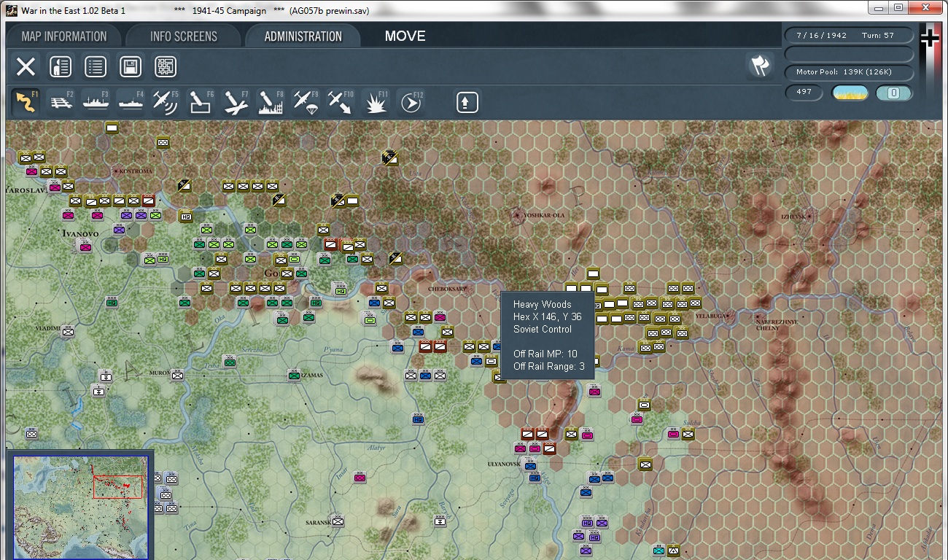Click the 497 admin points value

click(x=804, y=93)
